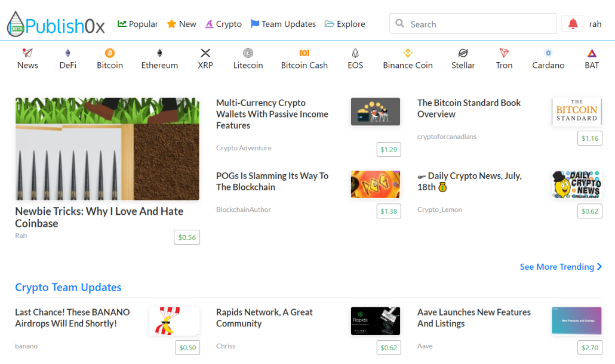Screen dimensions: 615x364
Task: Click the $2.70 tip amount
Action: pyautogui.click(x=589, y=347)
